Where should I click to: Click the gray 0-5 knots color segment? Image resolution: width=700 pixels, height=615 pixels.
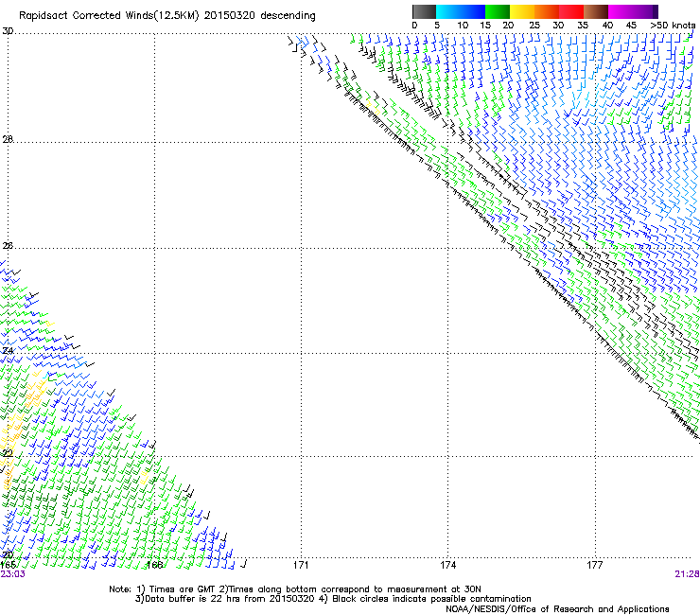click(x=424, y=11)
